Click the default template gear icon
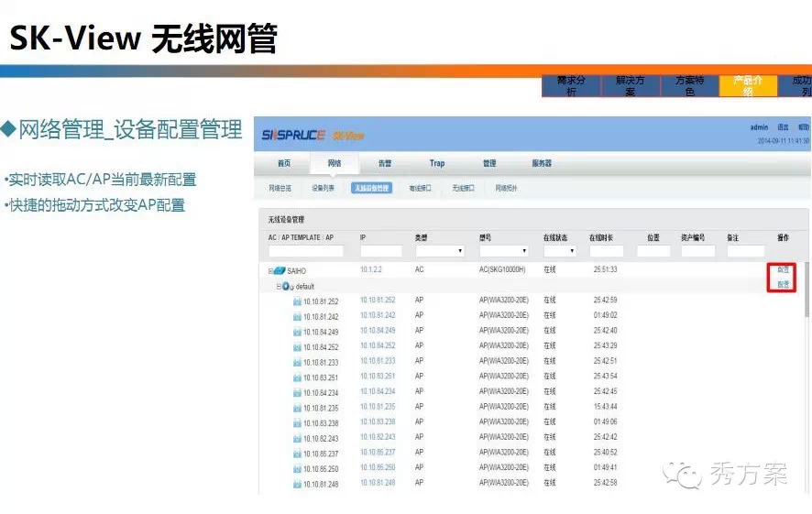This screenshot has height=514, width=812. pyautogui.click(x=287, y=287)
